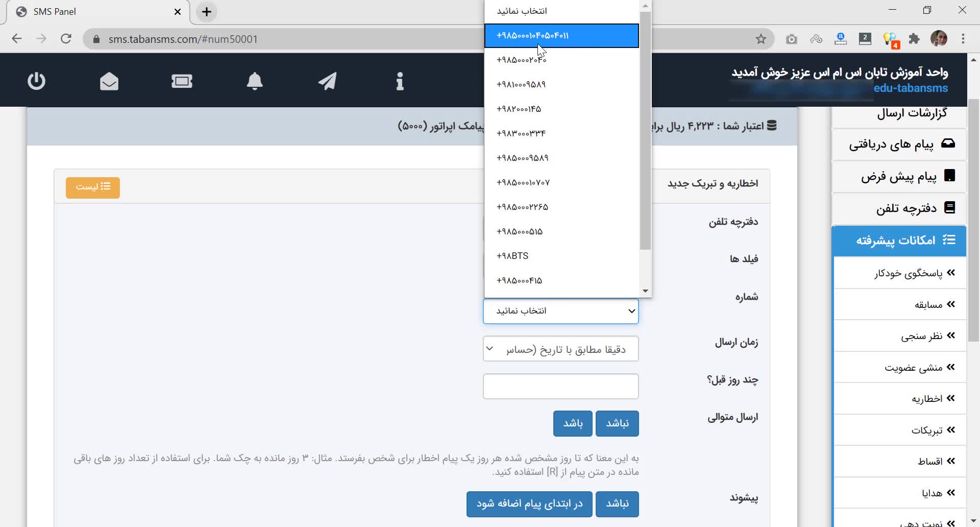Open دفترچه تلفن in sidebar
The image size is (980, 527).
[x=899, y=208]
